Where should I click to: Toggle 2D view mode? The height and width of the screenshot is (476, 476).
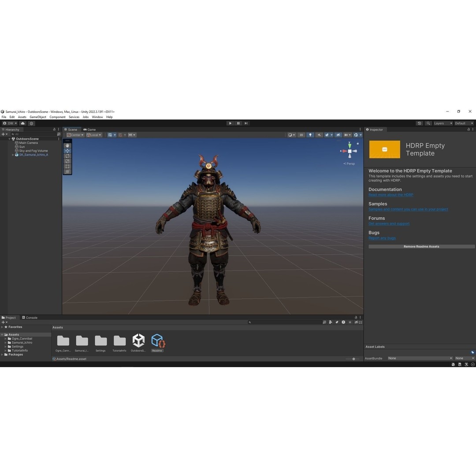(x=301, y=135)
